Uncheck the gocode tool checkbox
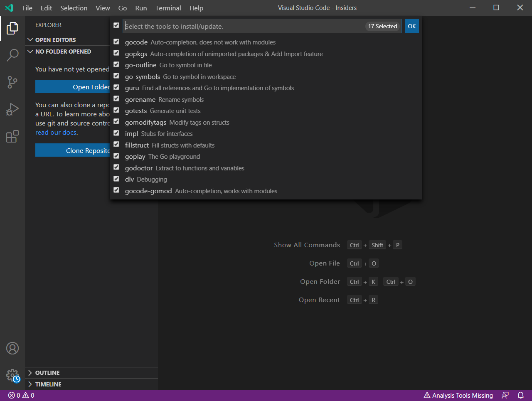This screenshot has width=532, height=401. point(116,42)
